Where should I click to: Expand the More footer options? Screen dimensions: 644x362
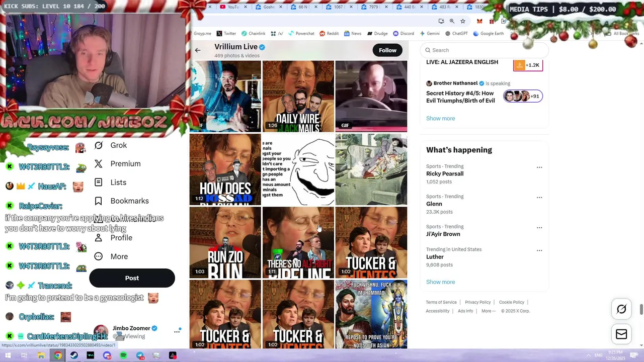[x=488, y=311]
